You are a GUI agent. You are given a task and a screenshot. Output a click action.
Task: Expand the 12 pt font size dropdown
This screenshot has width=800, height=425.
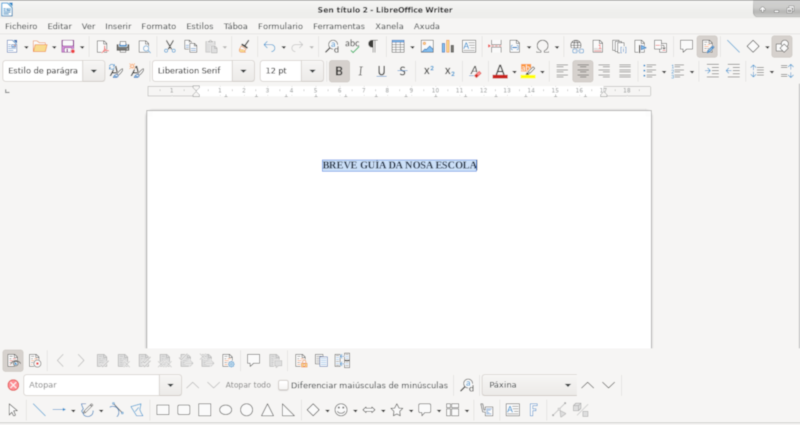pos(313,71)
